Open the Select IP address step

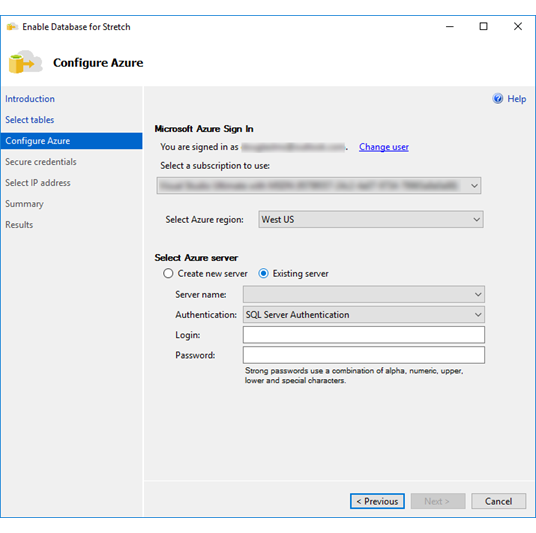pyautogui.click(x=38, y=183)
